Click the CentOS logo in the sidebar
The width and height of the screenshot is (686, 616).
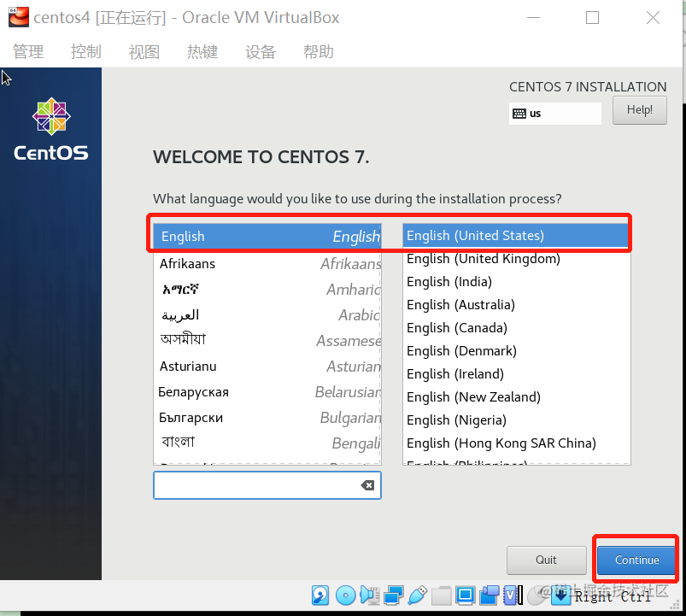coord(51,129)
